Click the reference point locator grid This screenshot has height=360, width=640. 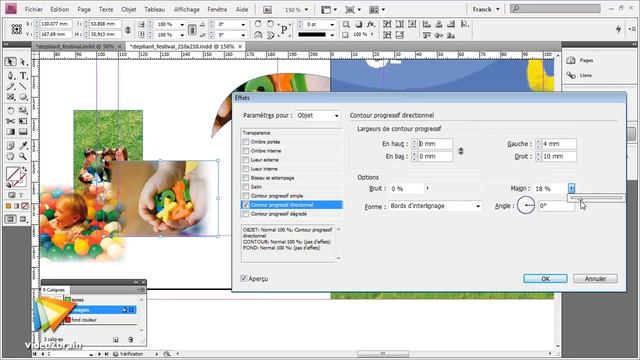(16, 29)
